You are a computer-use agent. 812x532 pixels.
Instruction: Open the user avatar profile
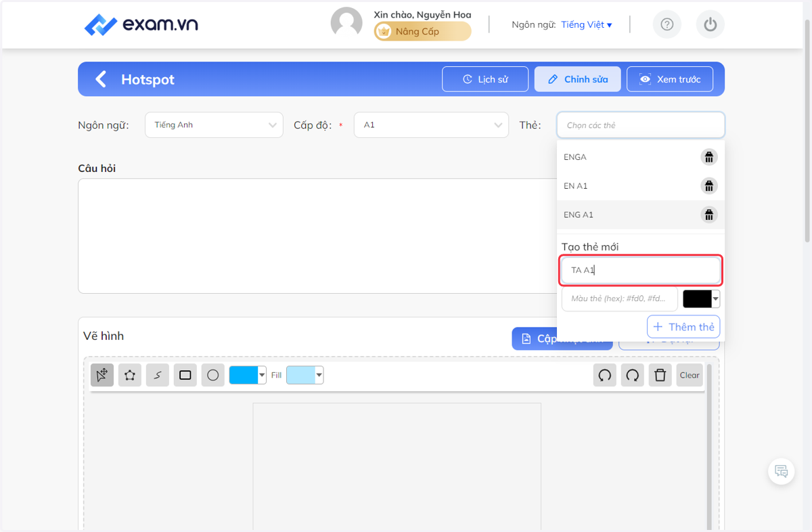click(x=346, y=24)
